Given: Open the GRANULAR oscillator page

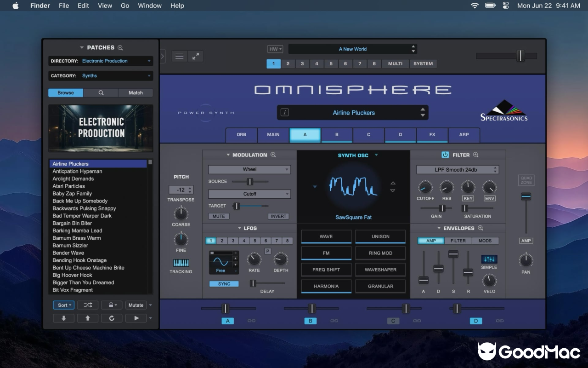Looking at the screenshot, I should (380, 286).
